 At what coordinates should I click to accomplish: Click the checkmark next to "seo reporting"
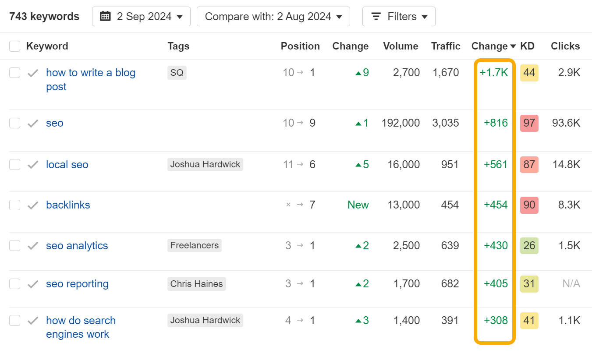(32, 284)
